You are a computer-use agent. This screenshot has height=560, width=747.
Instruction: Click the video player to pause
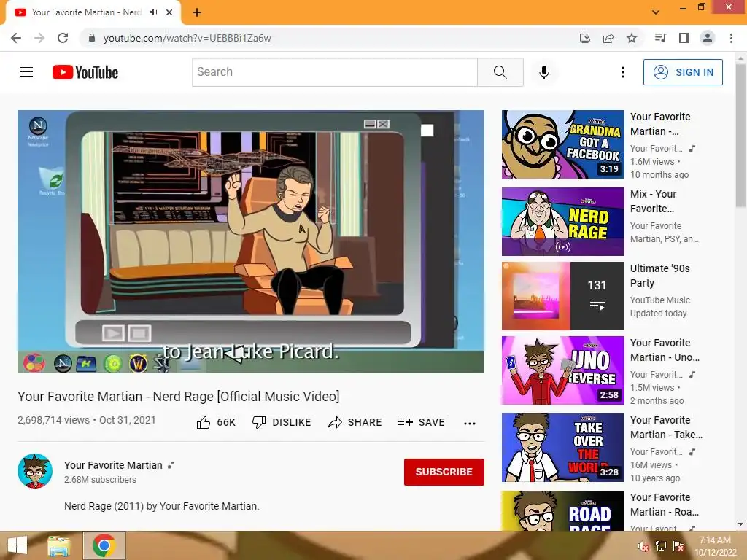coord(251,241)
